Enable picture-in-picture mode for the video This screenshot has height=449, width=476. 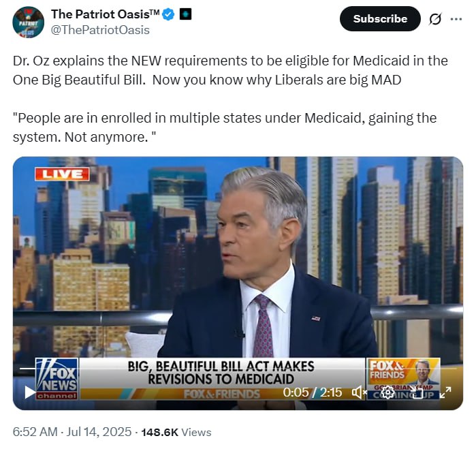point(417,392)
